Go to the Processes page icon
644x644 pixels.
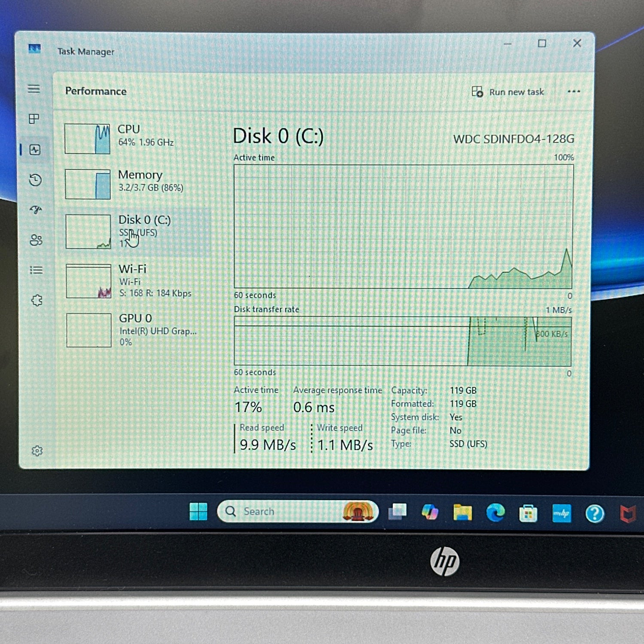click(34, 119)
